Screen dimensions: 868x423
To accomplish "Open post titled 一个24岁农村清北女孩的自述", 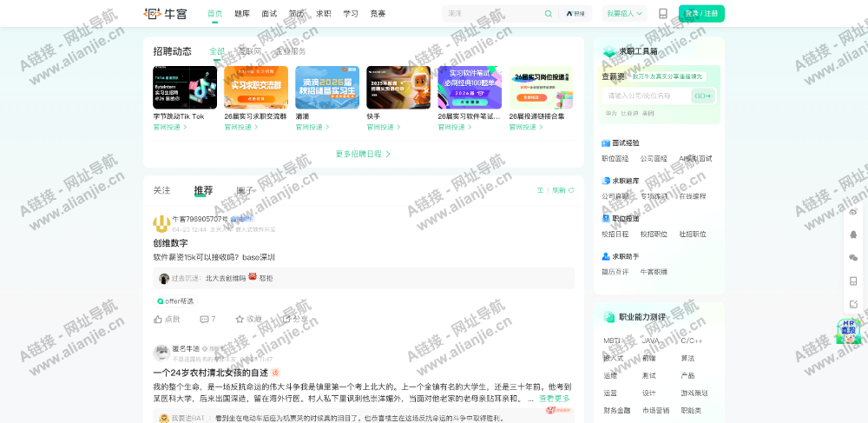I will [210, 373].
